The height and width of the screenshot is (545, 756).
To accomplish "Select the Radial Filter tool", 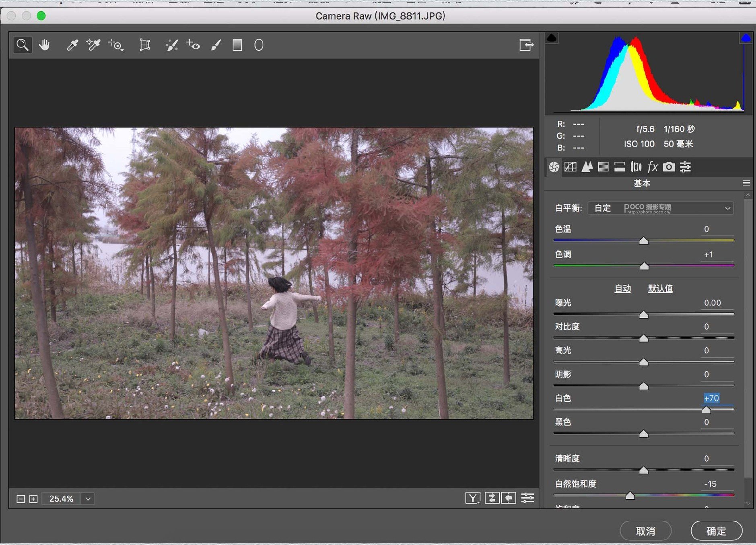I will pyautogui.click(x=259, y=45).
